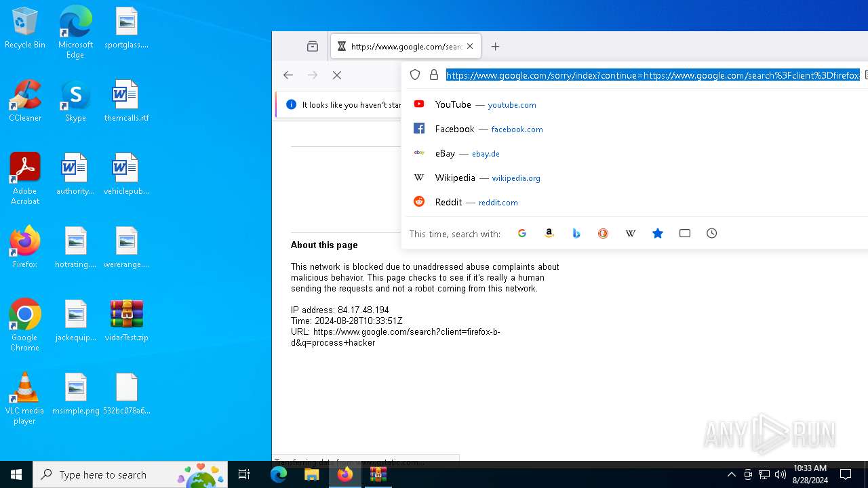868x488 pixels.
Task: Choose YouTube suggestion in URL dropdown
Action: [x=636, y=104]
